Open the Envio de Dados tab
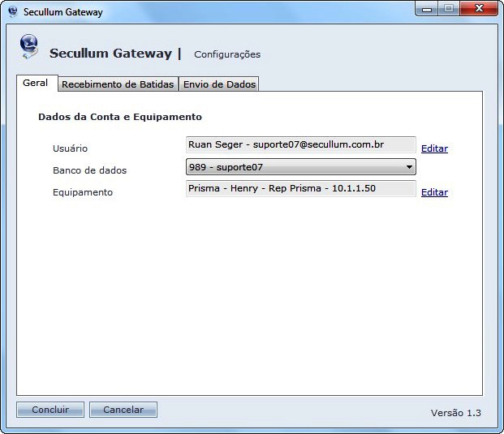This screenshot has height=434, width=504. point(219,84)
